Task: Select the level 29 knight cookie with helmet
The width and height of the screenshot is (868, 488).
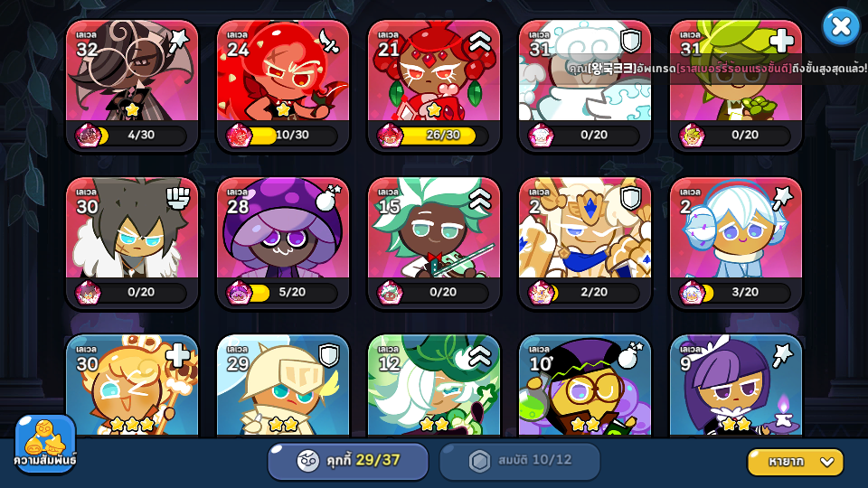Action: point(283,386)
